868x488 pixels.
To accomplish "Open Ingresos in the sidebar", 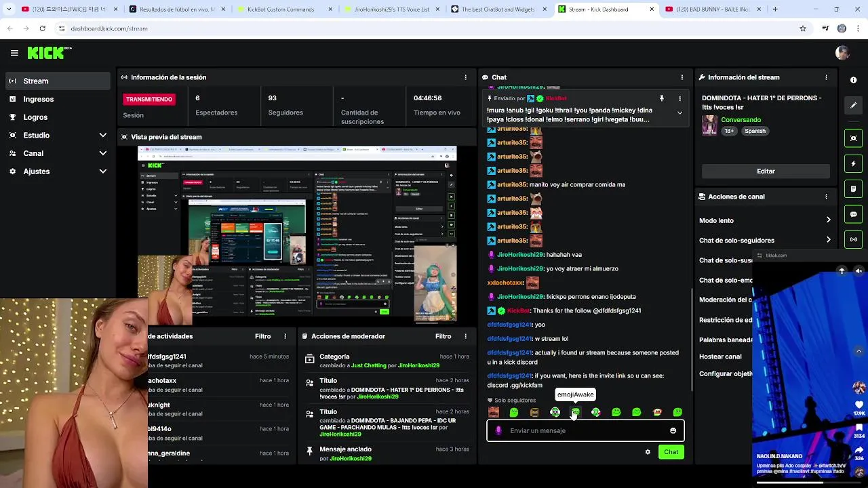I will coord(58,99).
